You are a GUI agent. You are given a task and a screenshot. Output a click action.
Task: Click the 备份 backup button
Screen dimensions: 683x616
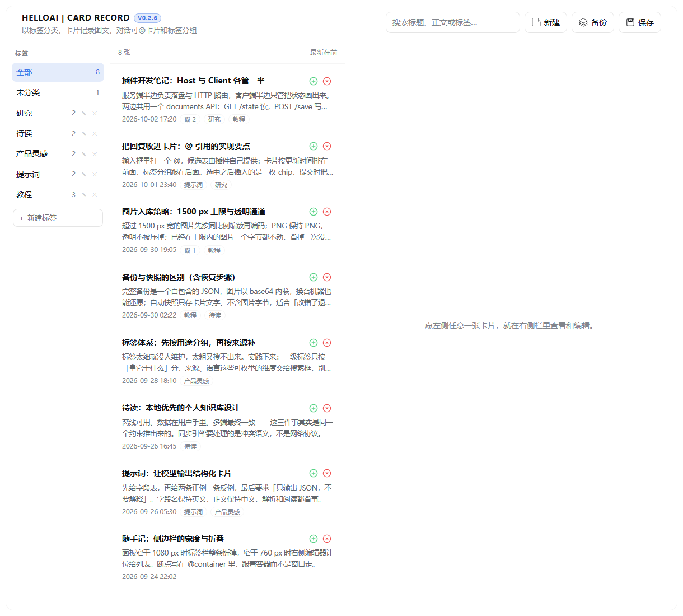point(593,22)
